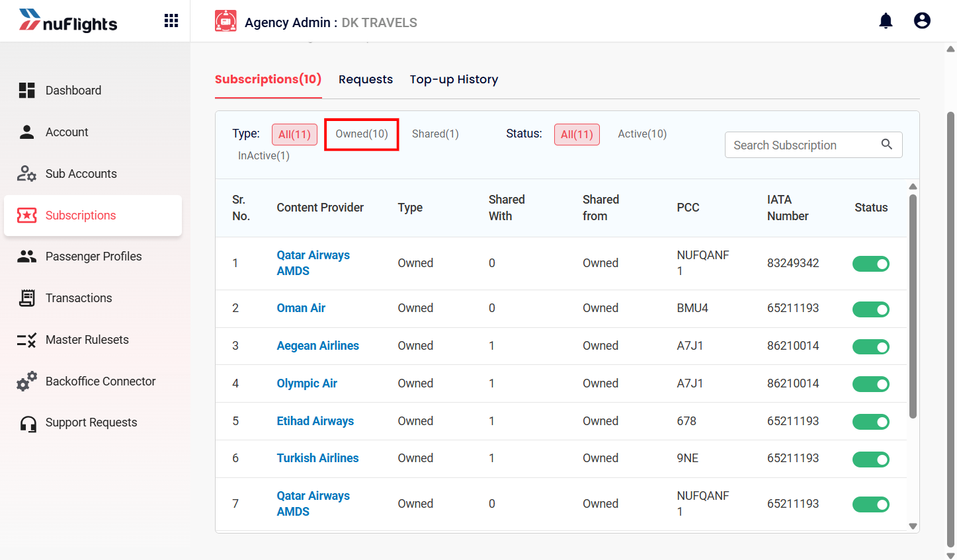The height and width of the screenshot is (560, 957).
Task: Click the IATA Number column header
Action: (x=788, y=208)
